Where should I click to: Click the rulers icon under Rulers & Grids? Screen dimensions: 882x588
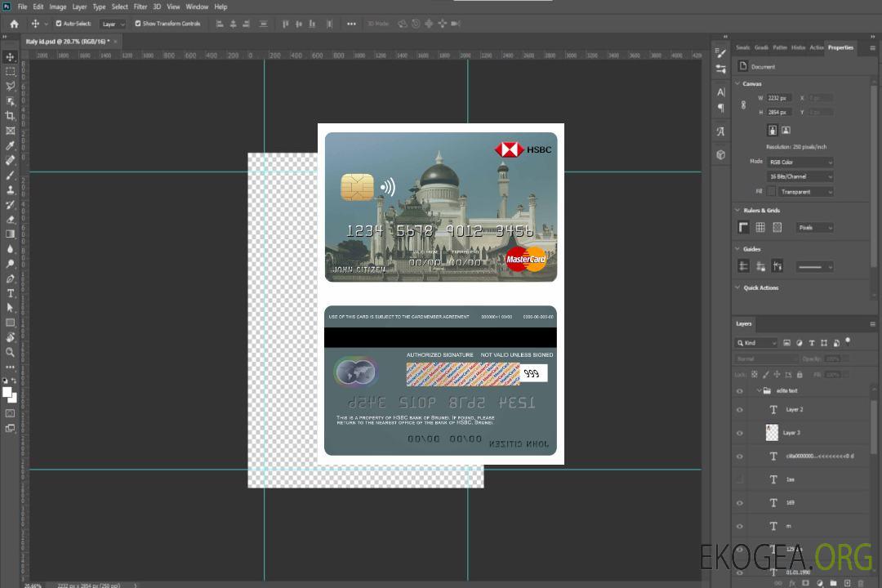point(743,228)
